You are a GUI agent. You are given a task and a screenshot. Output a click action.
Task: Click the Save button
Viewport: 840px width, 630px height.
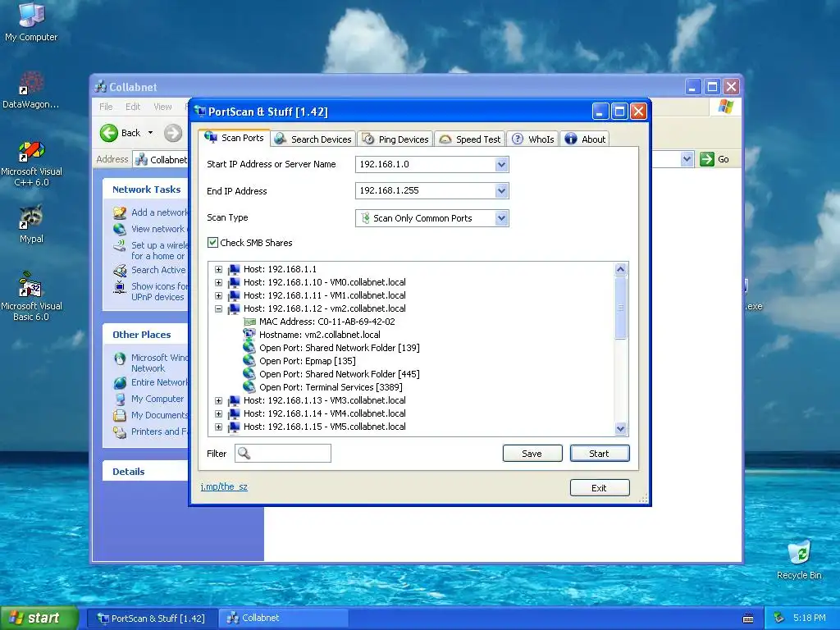click(532, 453)
